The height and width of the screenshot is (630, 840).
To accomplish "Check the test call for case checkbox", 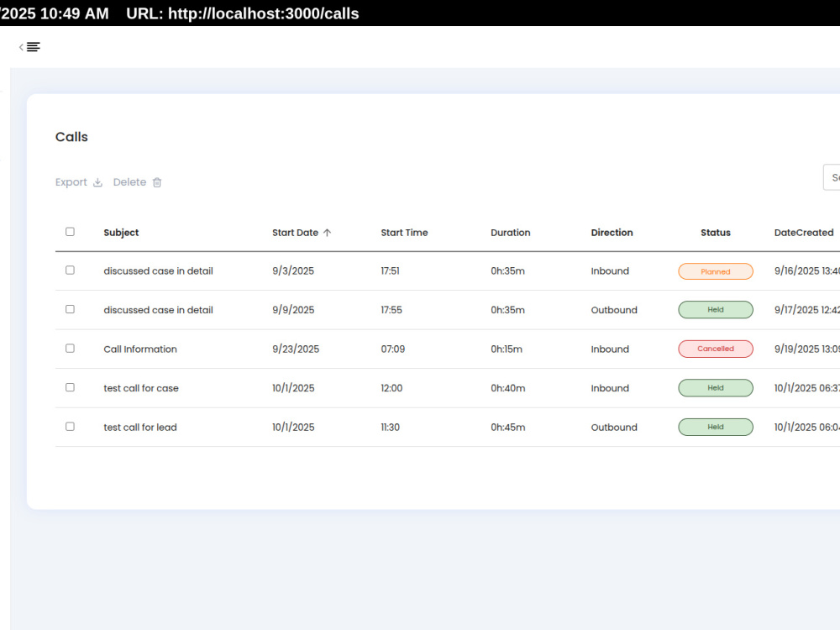I will click(x=71, y=387).
